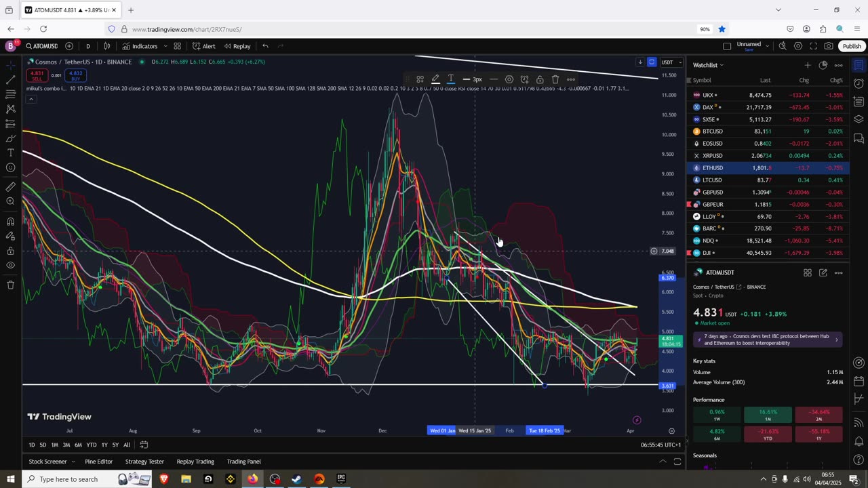Open the Pine Editor tab

[99, 462]
